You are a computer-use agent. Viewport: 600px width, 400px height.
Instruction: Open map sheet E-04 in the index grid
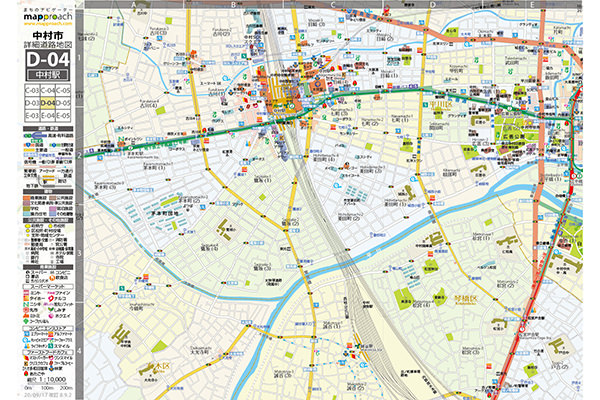tap(48, 115)
